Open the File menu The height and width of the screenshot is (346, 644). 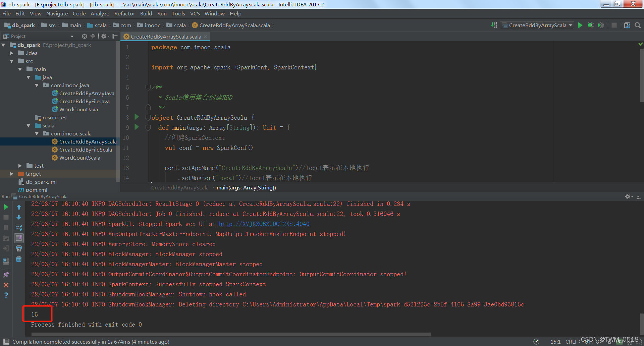[6, 13]
